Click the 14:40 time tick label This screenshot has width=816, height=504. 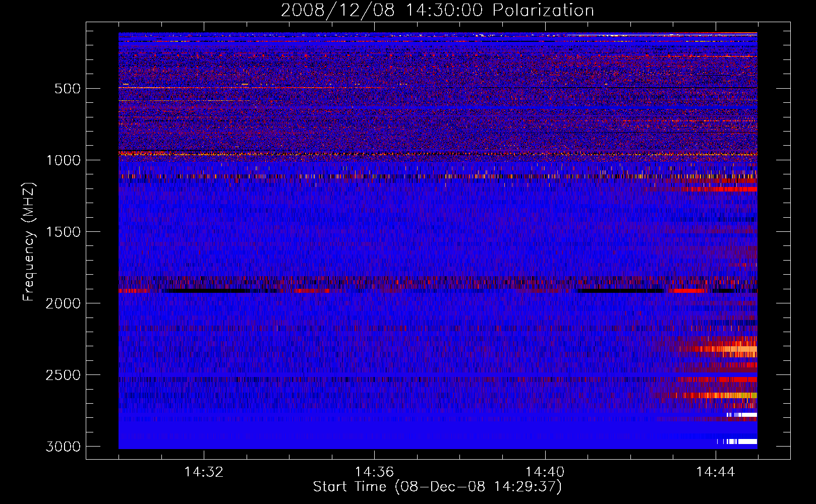tap(545, 472)
